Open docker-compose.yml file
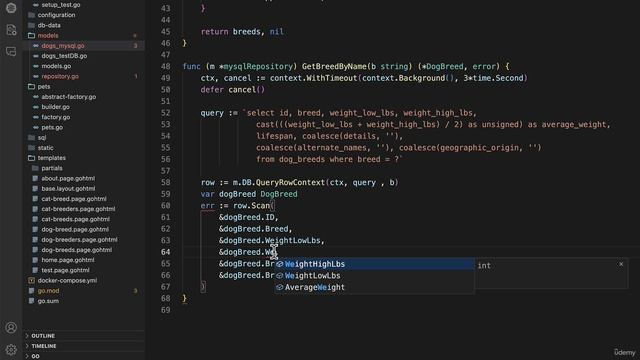 (x=84, y=280)
